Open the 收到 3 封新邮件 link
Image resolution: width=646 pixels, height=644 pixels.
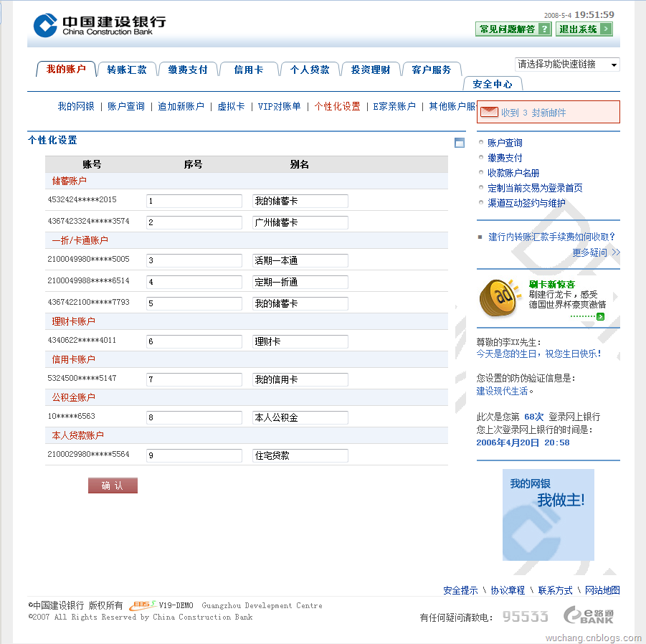click(533, 113)
